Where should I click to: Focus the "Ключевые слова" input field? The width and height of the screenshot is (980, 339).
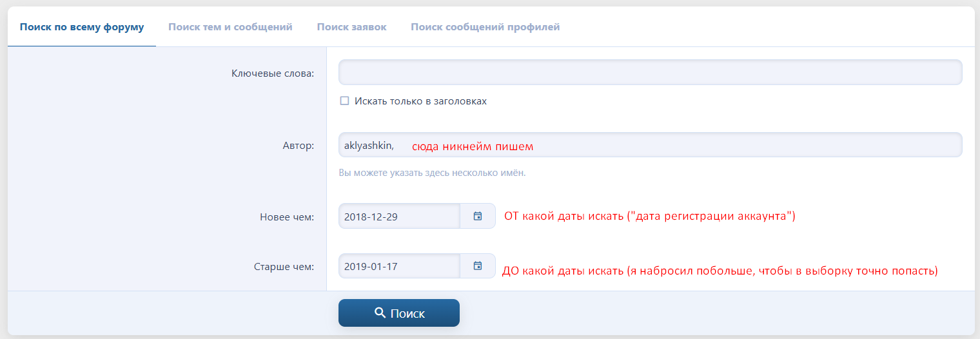tap(650, 72)
